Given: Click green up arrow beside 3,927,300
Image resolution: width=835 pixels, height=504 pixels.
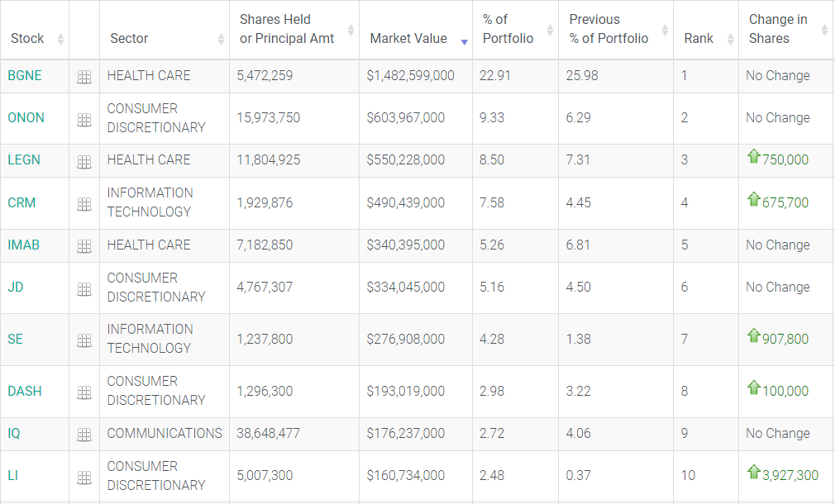Looking at the screenshot, I should point(753,472).
